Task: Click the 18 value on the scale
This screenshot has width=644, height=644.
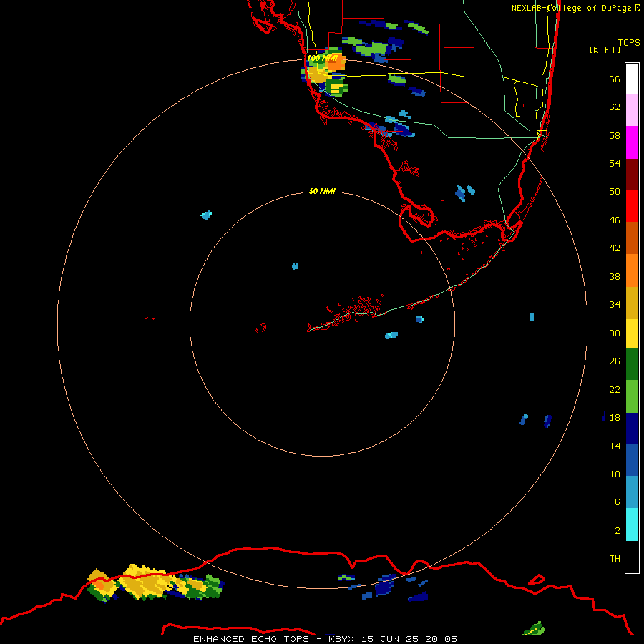Action: (615, 418)
